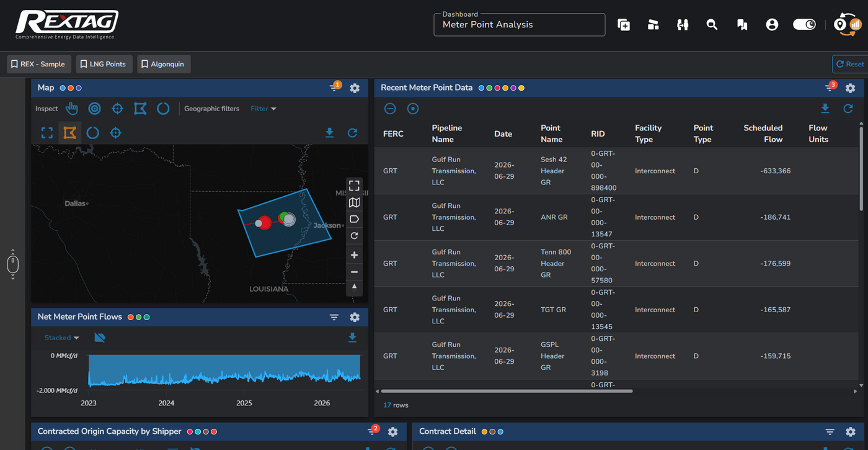
Task: Select the LNG Points bookmark tab
Action: click(x=104, y=64)
